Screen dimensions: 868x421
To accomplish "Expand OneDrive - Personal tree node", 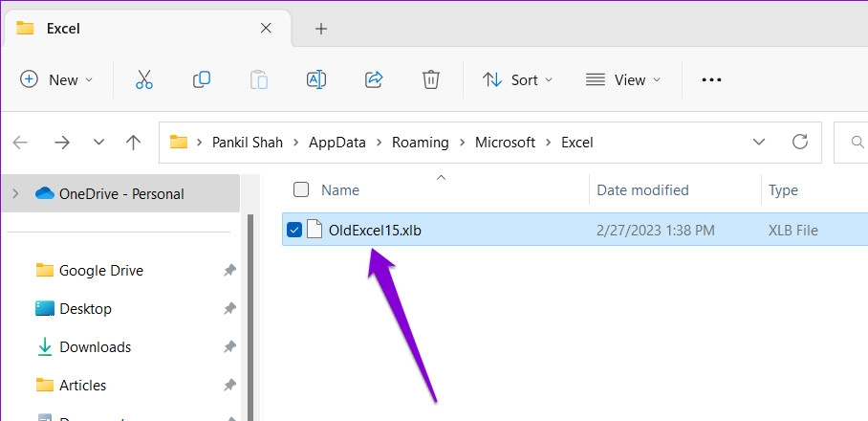I will tap(15, 193).
